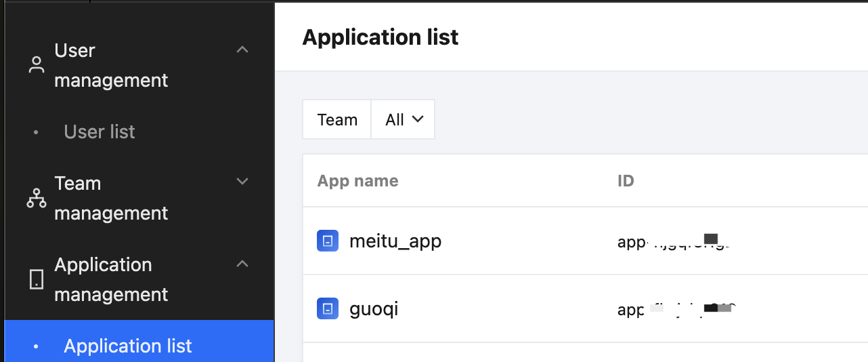Open the meitu_app application name
The height and width of the screenshot is (362, 868).
pyautogui.click(x=395, y=241)
